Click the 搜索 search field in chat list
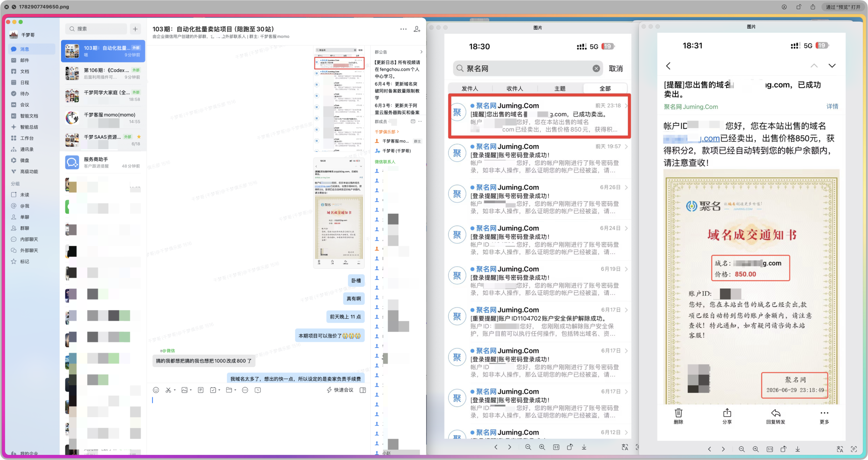The width and height of the screenshot is (868, 460). click(96, 29)
